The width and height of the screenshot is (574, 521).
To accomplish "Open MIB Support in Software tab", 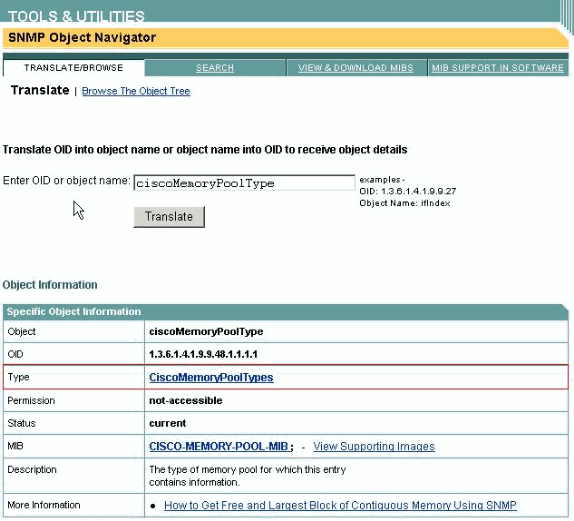I will pos(497,68).
